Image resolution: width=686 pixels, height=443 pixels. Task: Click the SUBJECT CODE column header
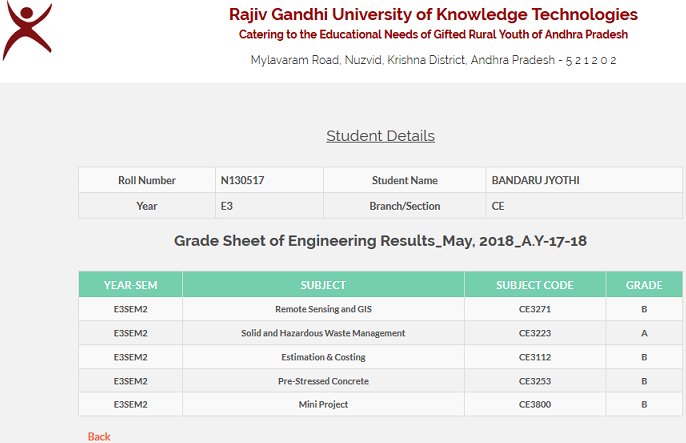[535, 285]
